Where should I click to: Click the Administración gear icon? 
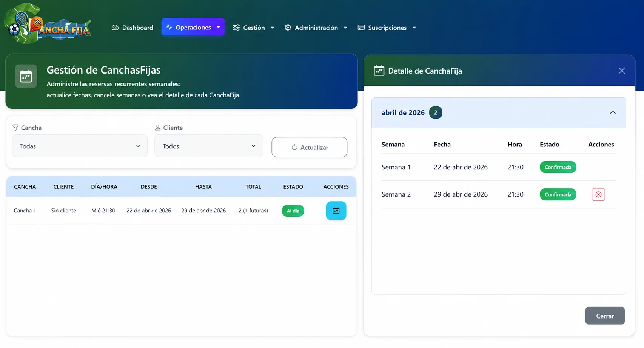pyautogui.click(x=288, y=28)
